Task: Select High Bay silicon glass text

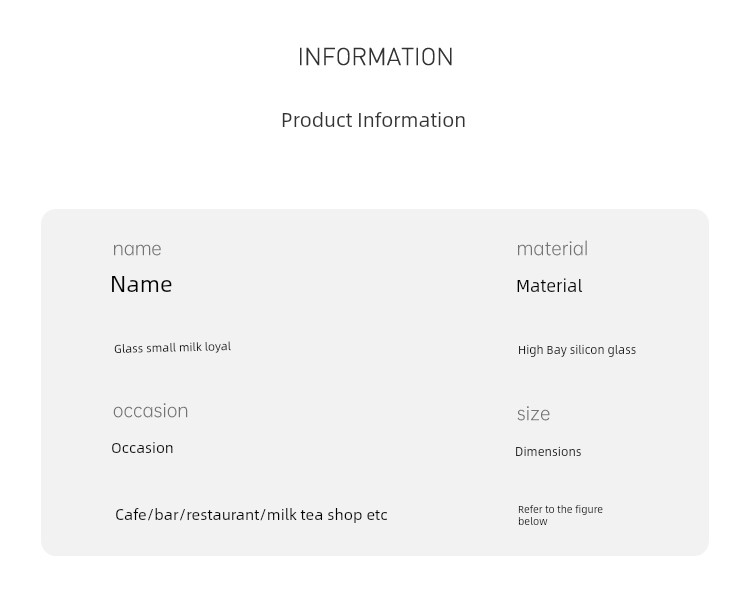Action: (577, 350)
